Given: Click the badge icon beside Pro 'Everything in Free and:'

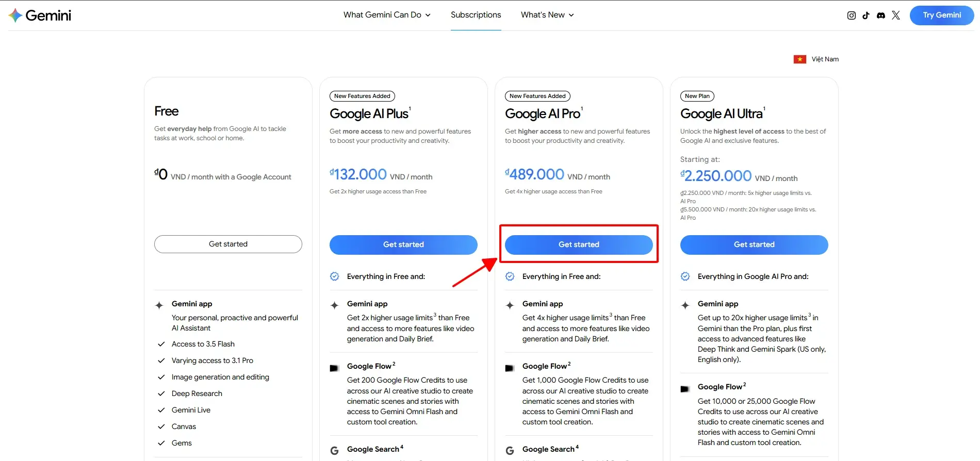Looking at the screenshot, I should pos(510,276).
